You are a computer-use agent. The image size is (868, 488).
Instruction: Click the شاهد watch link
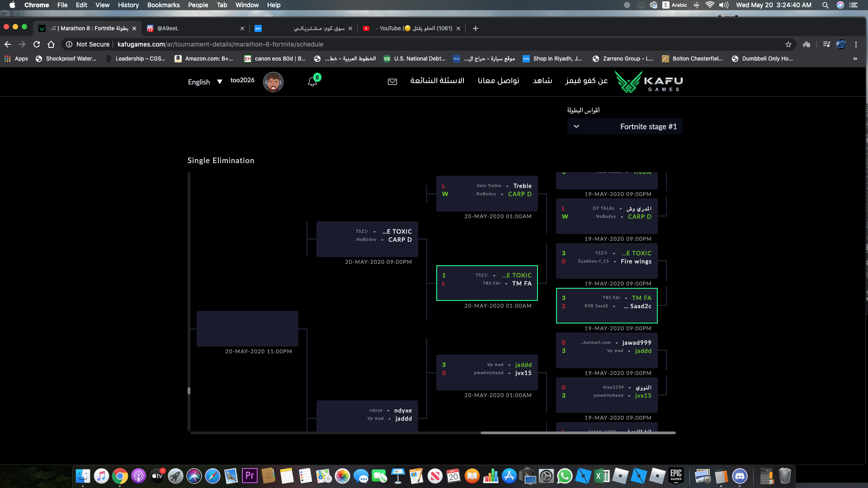point(542,80)
